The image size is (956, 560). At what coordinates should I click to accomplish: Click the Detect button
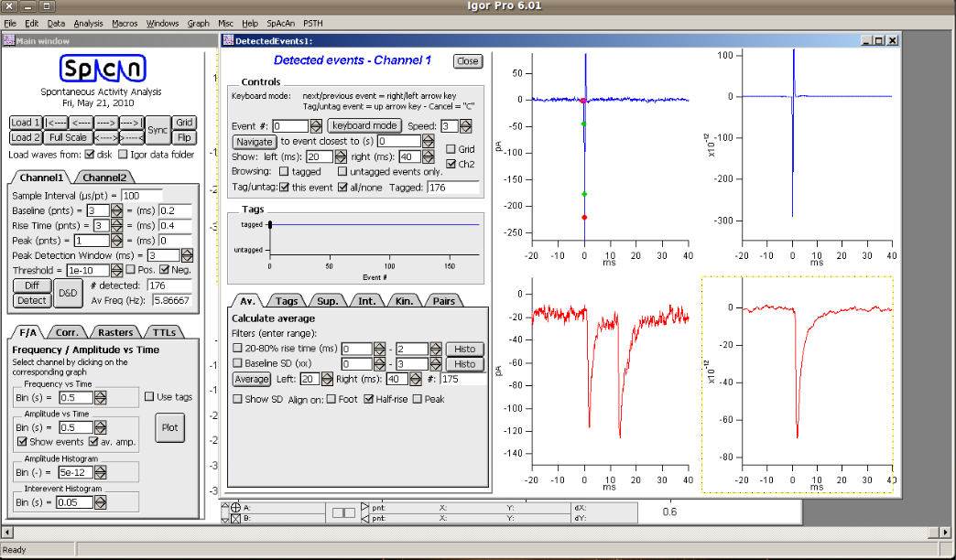pos(32,300)
